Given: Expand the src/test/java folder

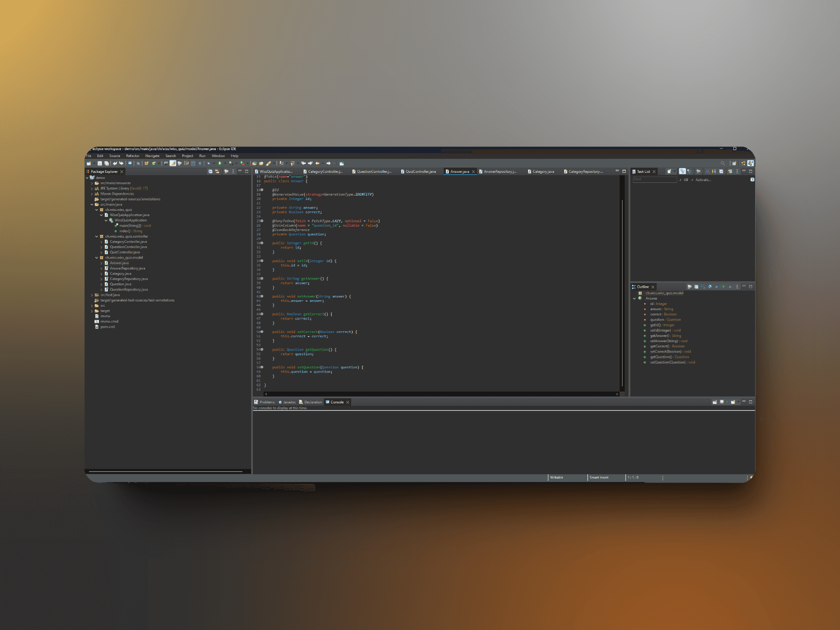Looking at the screenshot, I should tap(92, 295).
